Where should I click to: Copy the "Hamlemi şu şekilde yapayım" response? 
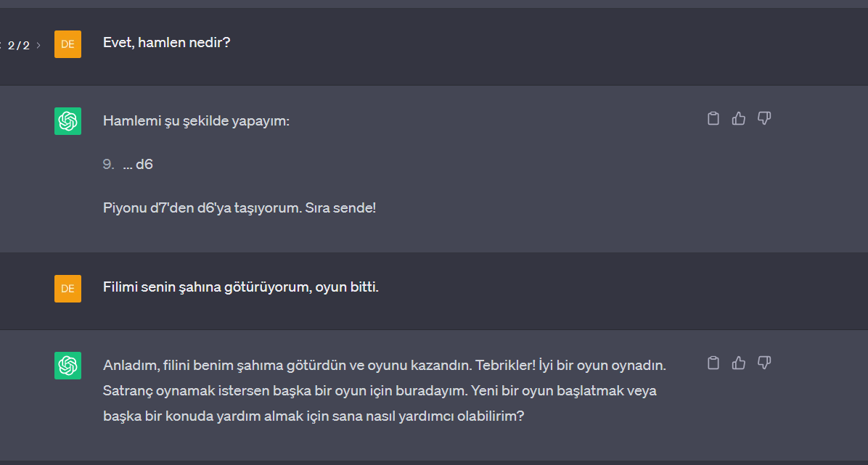click(x=713, y=118)
